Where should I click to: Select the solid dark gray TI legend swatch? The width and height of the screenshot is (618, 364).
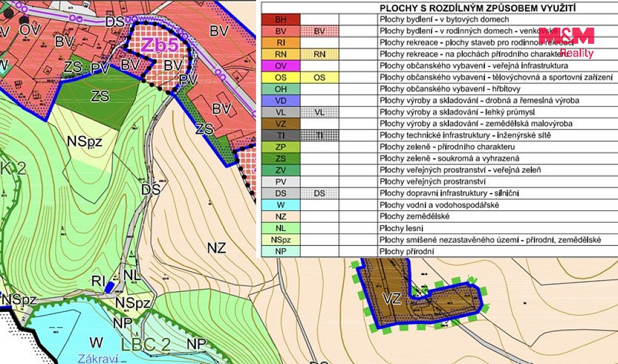tap(280, 135)
